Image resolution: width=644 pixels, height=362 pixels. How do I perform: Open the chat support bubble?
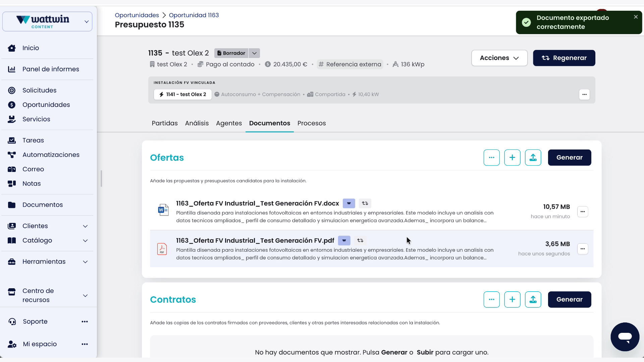(625, 337)
